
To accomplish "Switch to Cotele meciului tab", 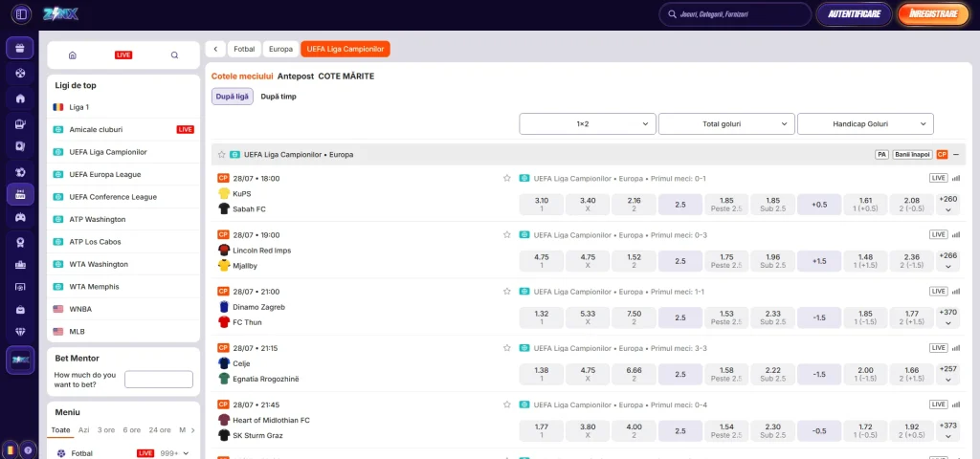I will tap(242, 76).
